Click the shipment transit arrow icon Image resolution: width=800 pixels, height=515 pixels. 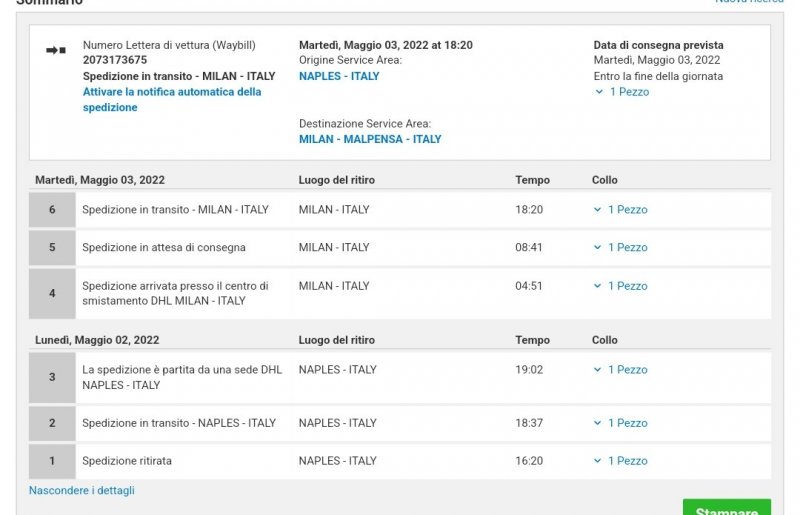tap(56, 50)
